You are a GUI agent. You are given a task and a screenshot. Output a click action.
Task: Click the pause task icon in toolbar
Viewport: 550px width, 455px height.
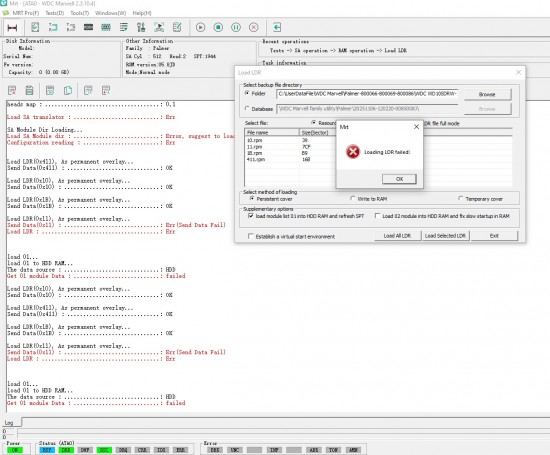tap(236, 27)
